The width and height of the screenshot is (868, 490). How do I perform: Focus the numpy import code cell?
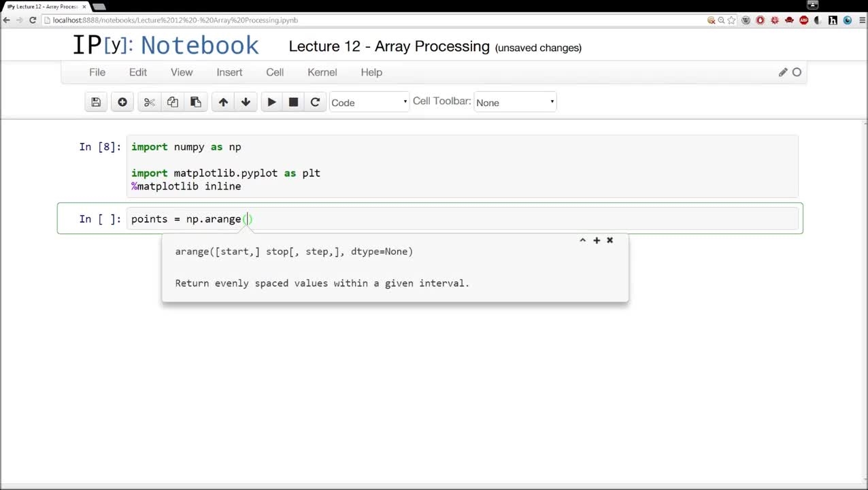tap(462, 166)
